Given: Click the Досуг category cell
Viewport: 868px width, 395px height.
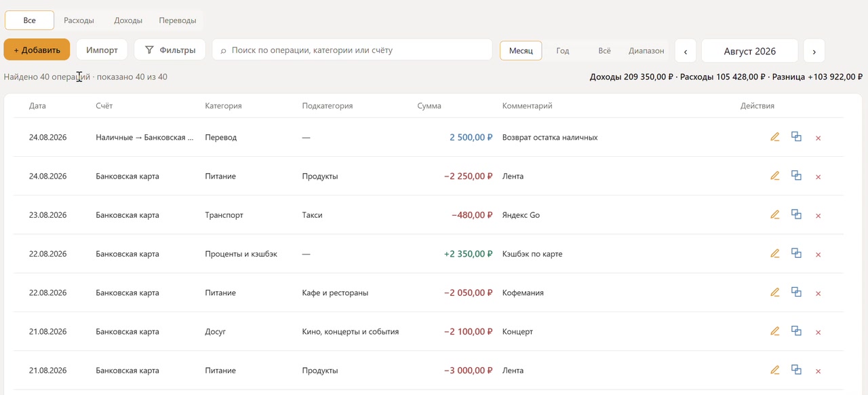Looking at the screenshot, I should point(216,332).
